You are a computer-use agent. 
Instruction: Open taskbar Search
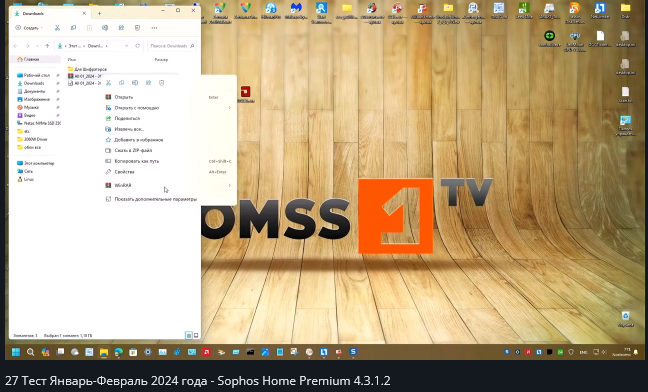point(31,352)
